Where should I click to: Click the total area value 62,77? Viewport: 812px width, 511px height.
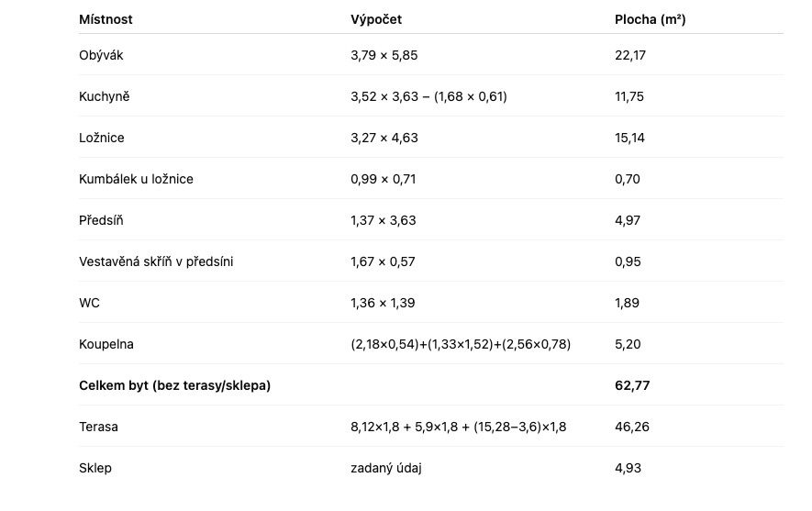pos(632,385)
